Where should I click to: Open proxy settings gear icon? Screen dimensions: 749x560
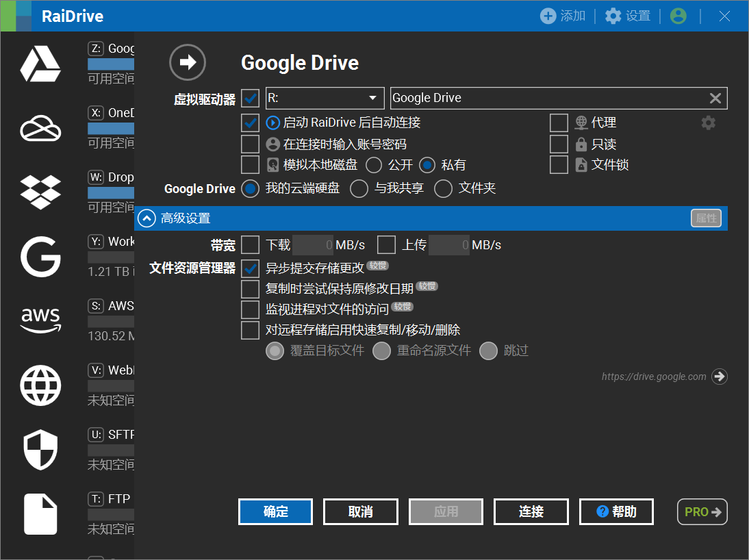(708, 123)
